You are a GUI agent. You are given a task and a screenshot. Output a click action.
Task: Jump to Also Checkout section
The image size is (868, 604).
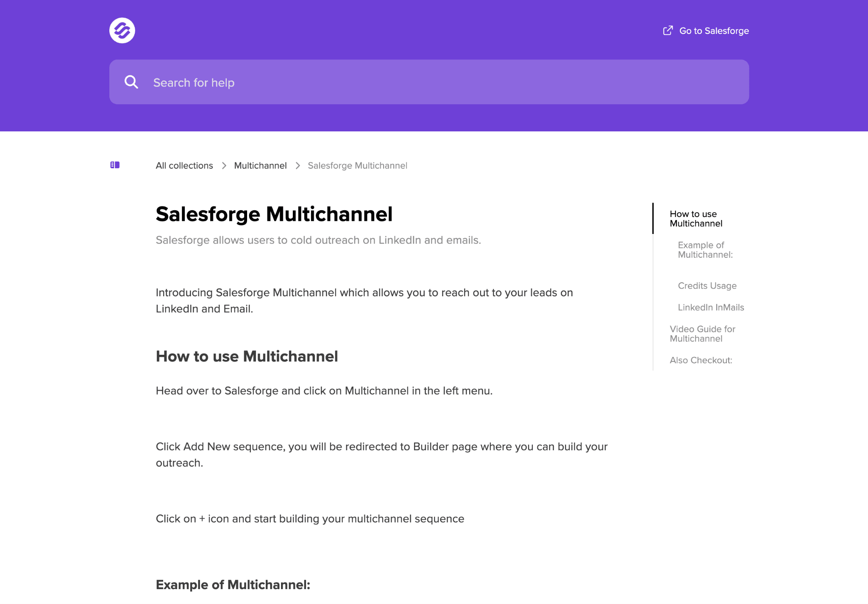coord(701,360)
